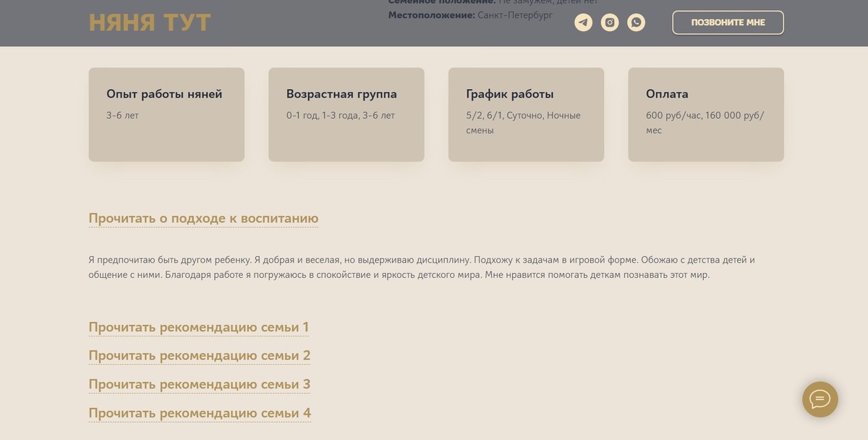Click the График работы card
Screen dimensions: 868x440
point(526,114)
